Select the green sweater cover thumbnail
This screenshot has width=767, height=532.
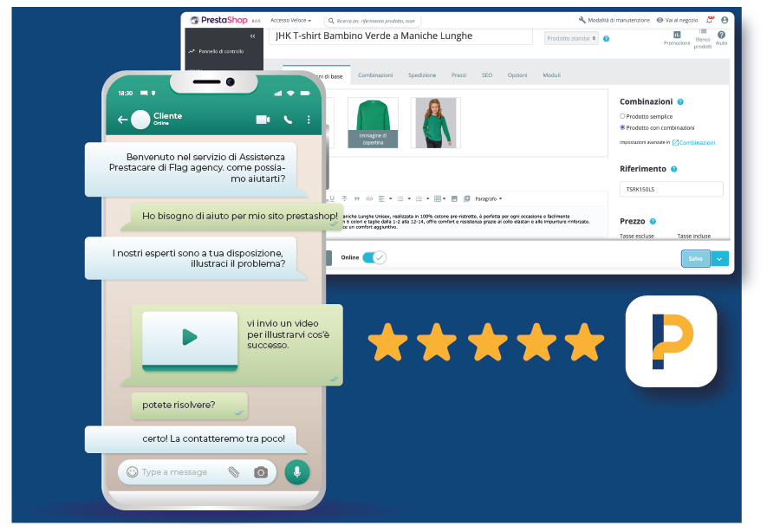[x=373, y=123]
